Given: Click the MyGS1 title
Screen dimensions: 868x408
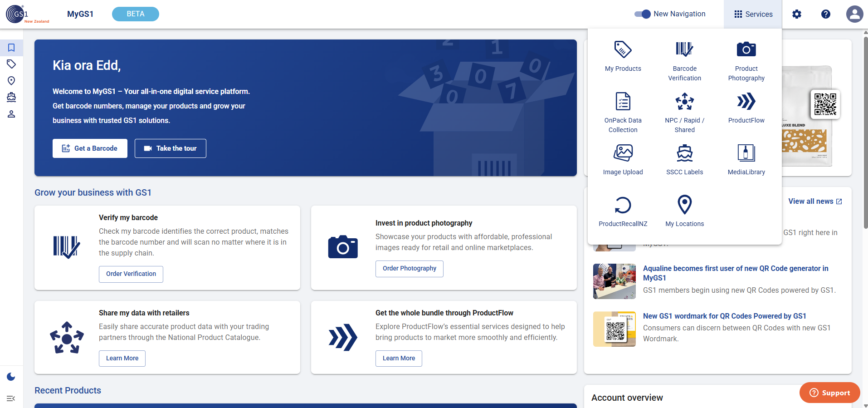Looking at the screenshot, I should (80, 14).
